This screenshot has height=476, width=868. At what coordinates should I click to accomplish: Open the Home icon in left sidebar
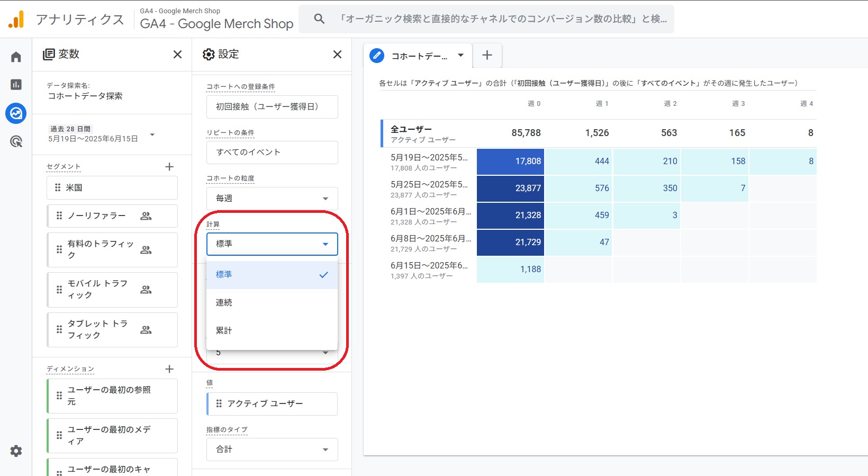[16, 57]
